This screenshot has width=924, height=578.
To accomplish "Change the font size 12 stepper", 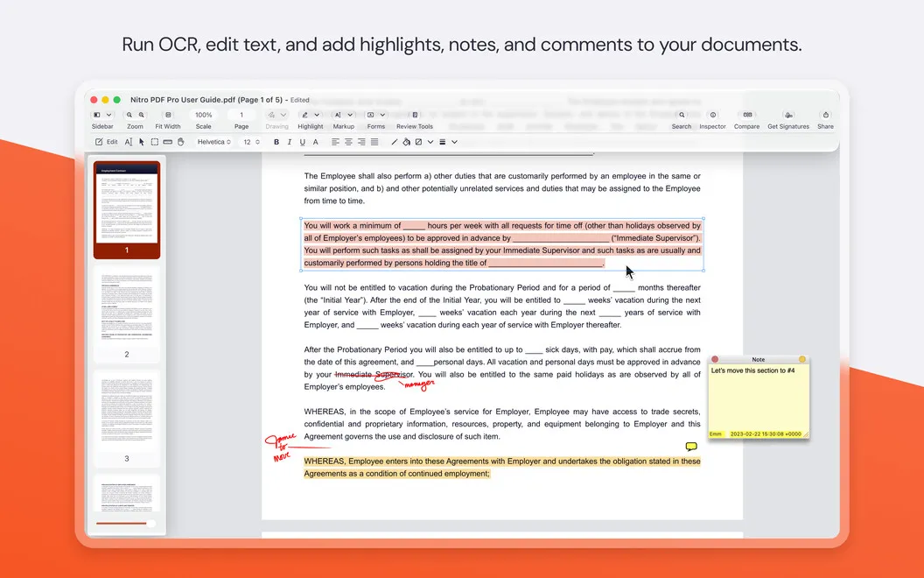I will point(257,142).
